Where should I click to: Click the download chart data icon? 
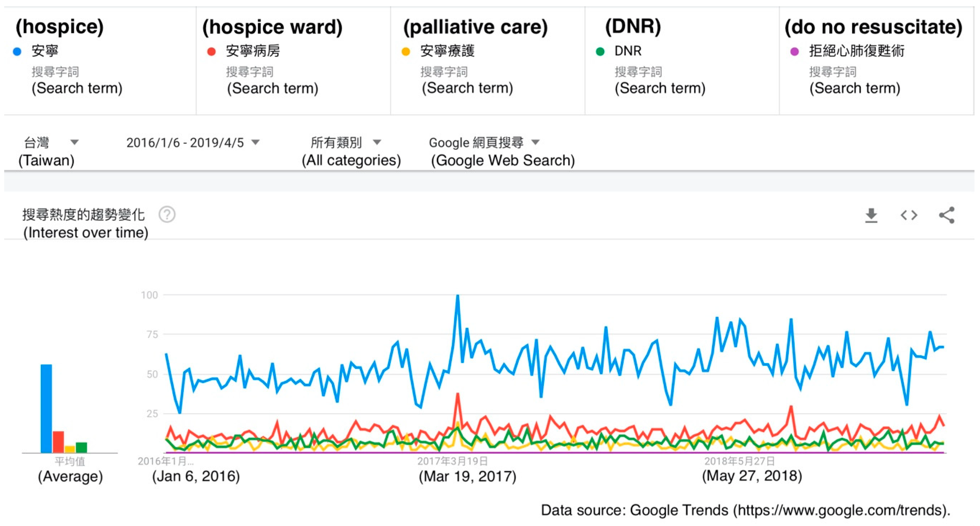(871, 215)
